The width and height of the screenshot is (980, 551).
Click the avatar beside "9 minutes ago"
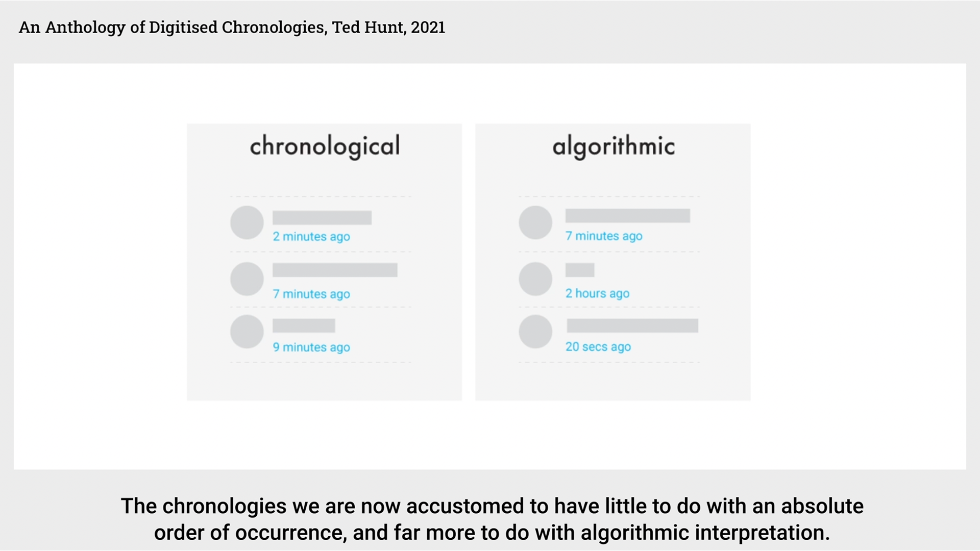pos(247,332)
